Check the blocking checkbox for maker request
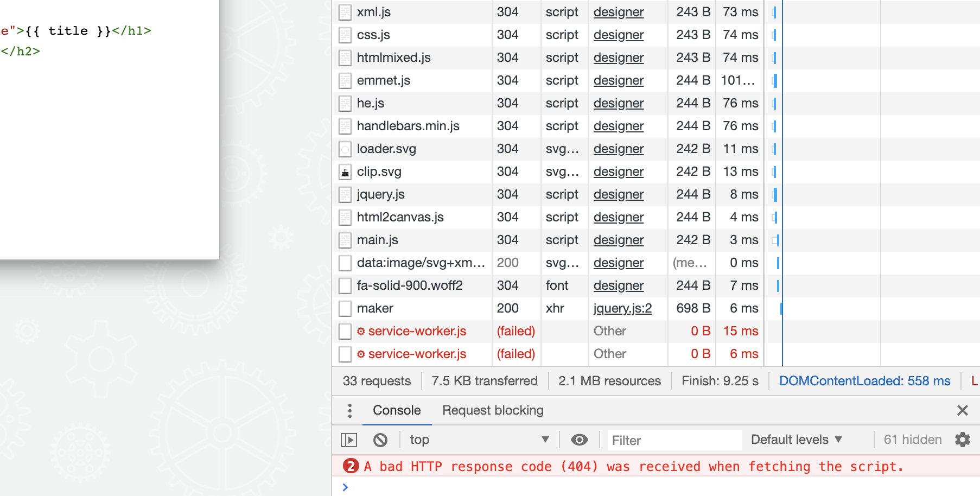 click(x=345, y=308)
